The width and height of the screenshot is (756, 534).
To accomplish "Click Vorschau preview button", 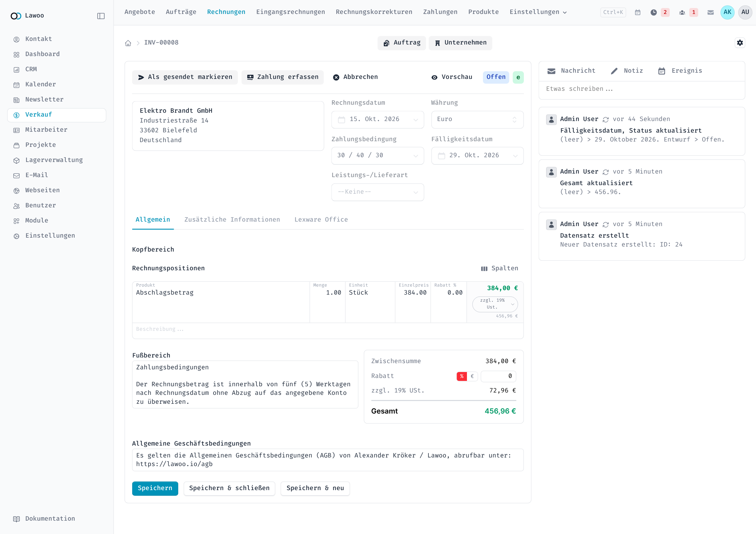I will click(452, 77).
